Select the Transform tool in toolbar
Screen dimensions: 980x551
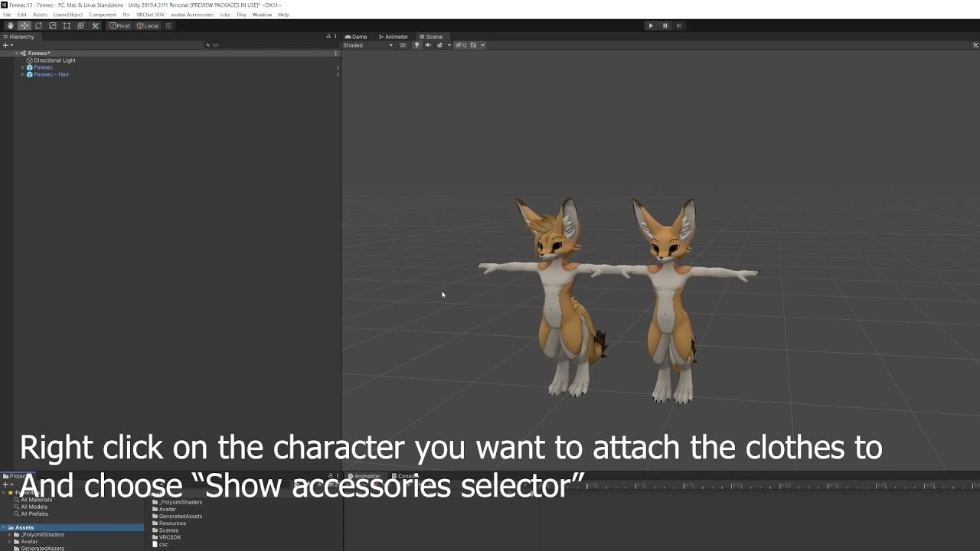tap(81, 25)
